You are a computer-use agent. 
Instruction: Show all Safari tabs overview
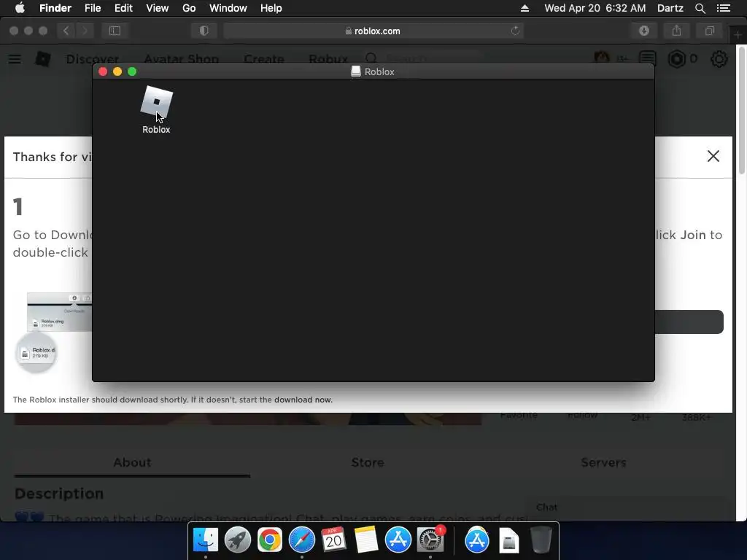(x=709, y=31)
